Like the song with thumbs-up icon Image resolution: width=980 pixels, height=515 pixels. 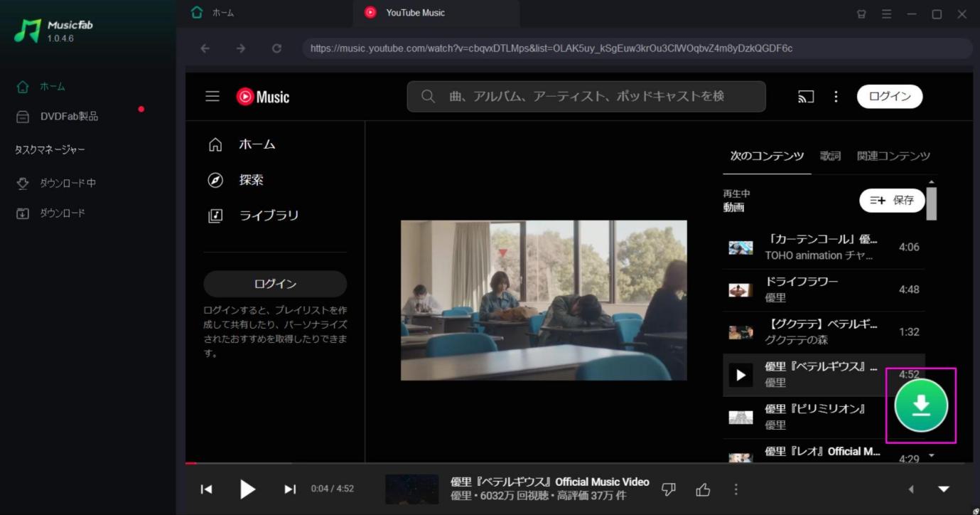(x=703, y=489)
